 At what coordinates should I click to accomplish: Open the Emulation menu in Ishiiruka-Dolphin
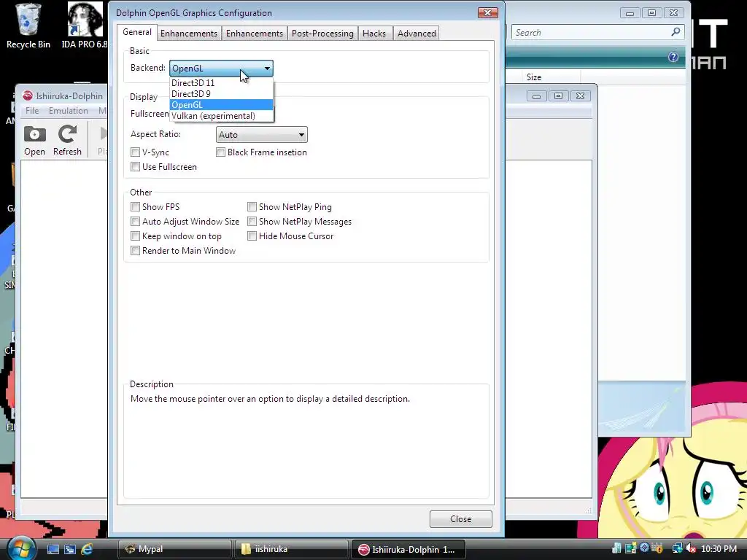tap(68, 111)
